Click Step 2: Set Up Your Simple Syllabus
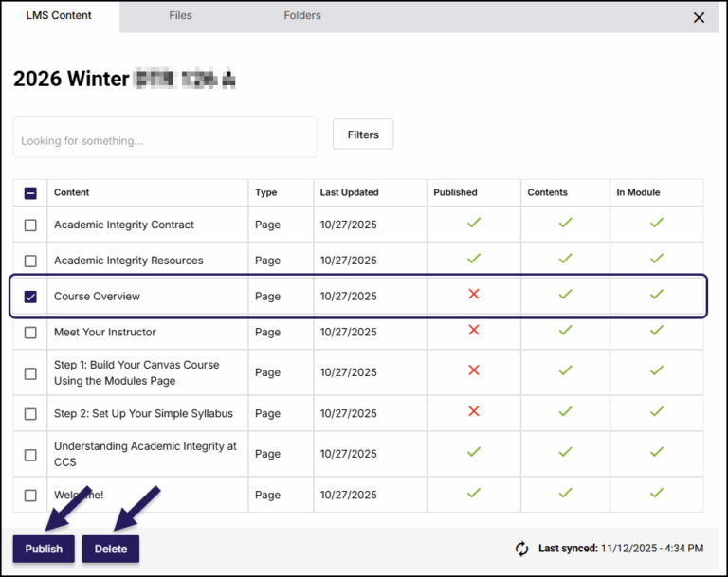 (143, 413)
